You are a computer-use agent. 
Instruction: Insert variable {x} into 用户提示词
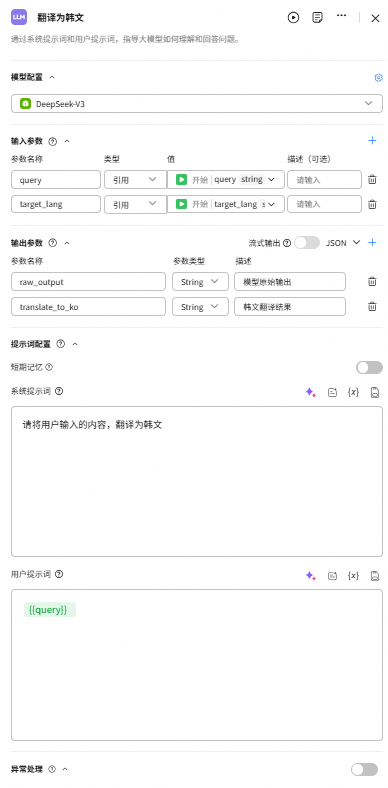coord(353,576)
